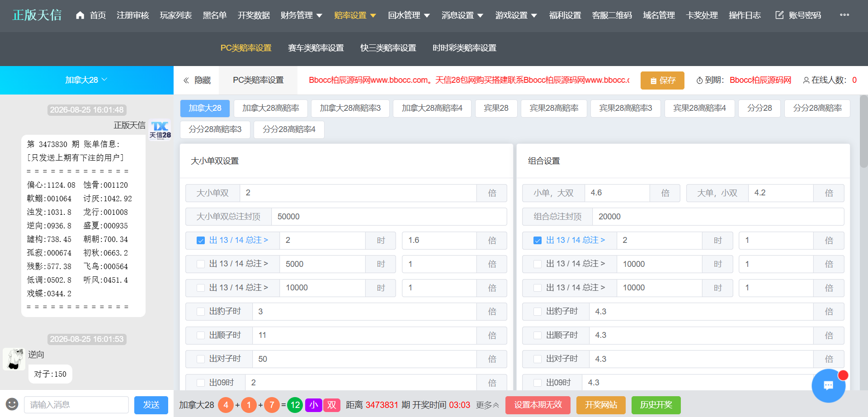Screen dimensions: 868x417
Task: Select the 宾果28 tab
Action: 496,109
